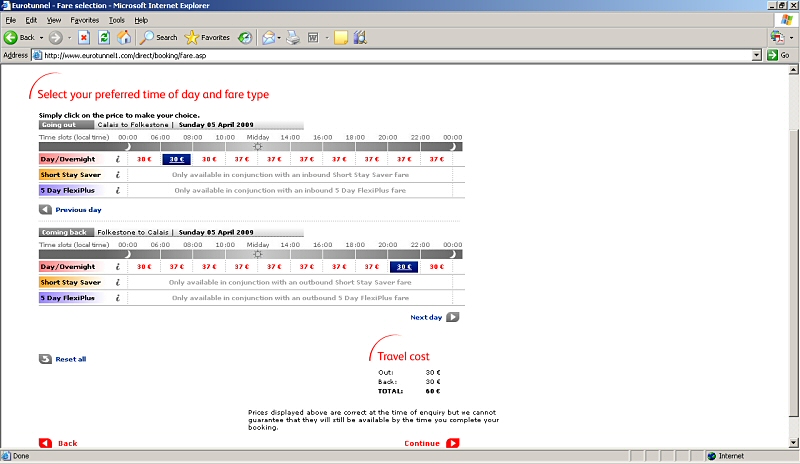Click in the address bar URL field
The image size is (800, 464).
[393, 55]
